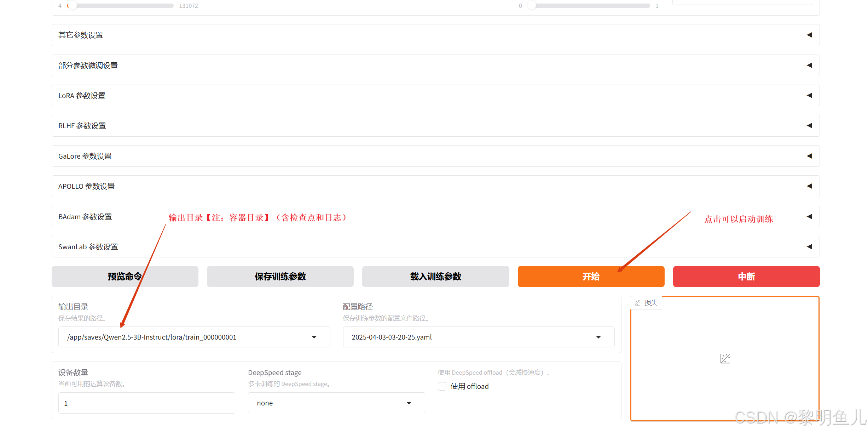Expand the APOLLO 参数设置 section arrow
868x432 pixels.
pos(809,186)
